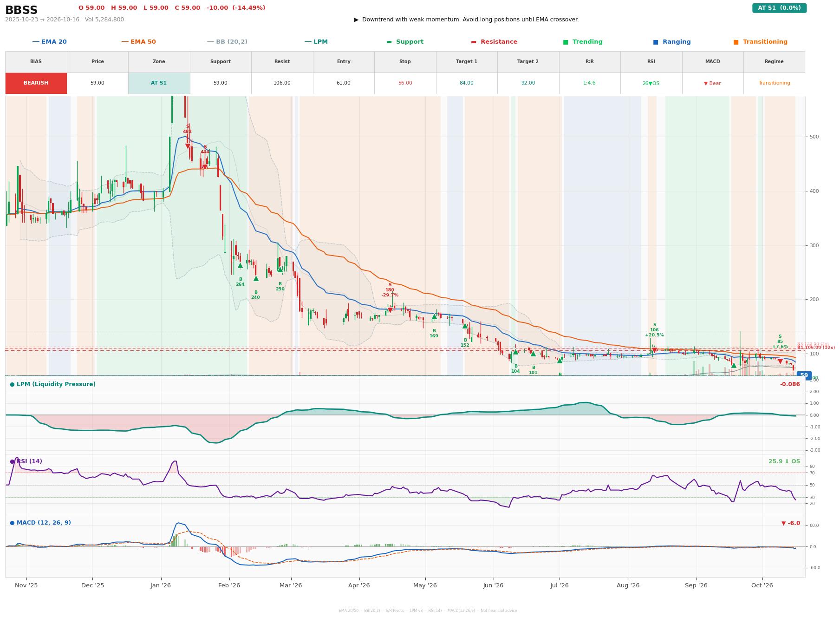Select the EMA 20 legend entry

[x=50, y=42]
